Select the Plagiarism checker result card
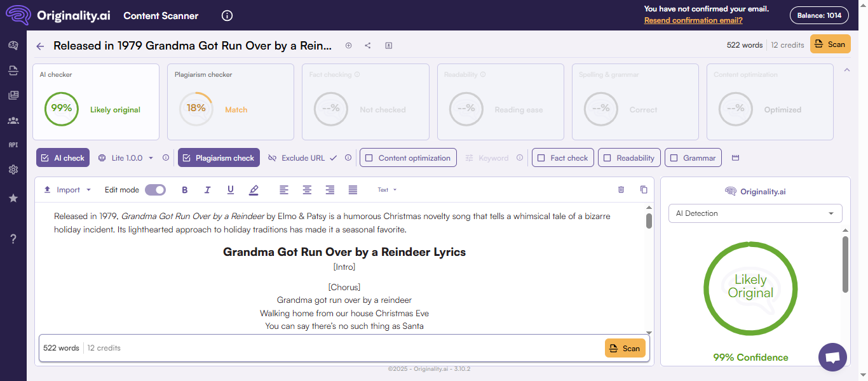The height and width of the screenshot is (381, 868). coord(231,102)
